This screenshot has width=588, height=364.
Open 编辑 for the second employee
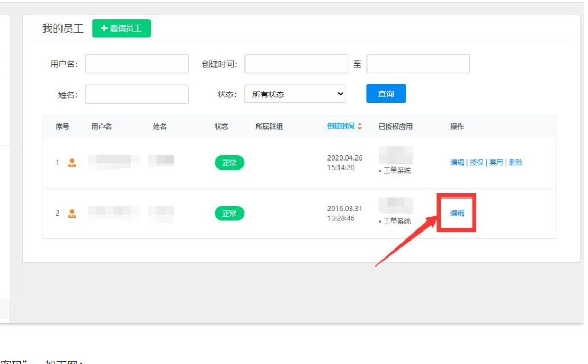457,213
